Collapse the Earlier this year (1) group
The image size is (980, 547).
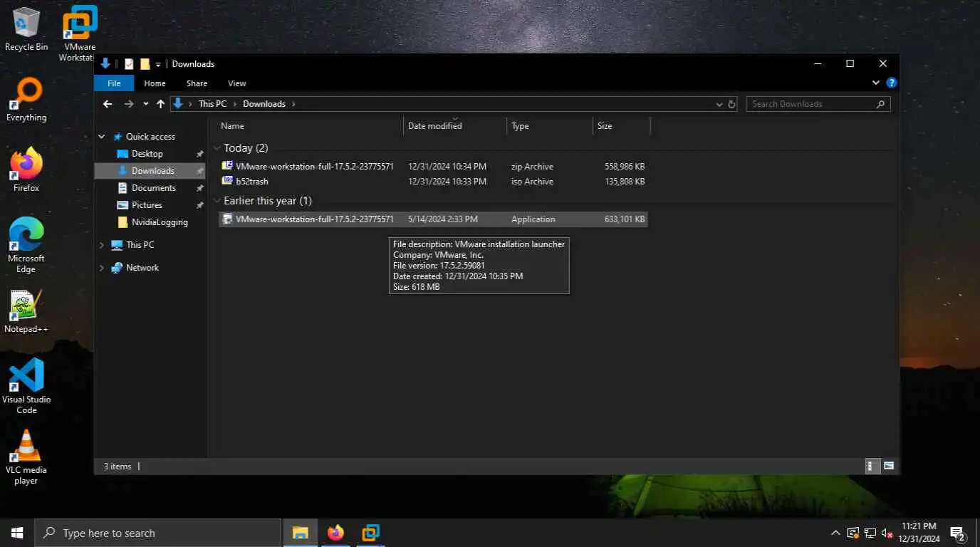[x=217, y=201]
